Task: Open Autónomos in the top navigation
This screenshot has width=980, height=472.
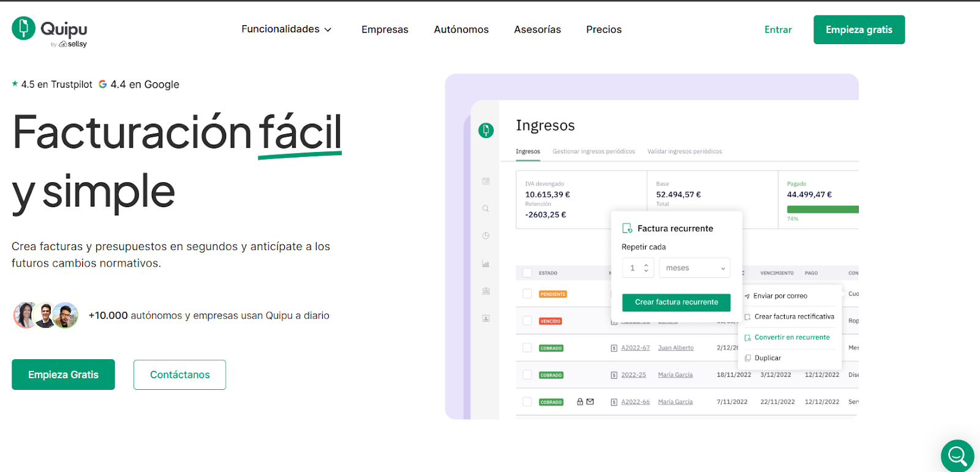Action: point(461,29)
